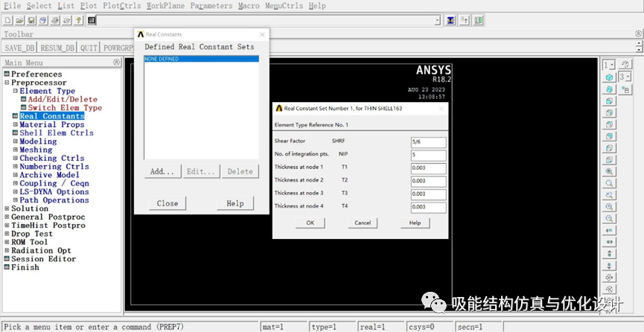Select the Front View cube icon
The image size is (644, 332).
609,101
